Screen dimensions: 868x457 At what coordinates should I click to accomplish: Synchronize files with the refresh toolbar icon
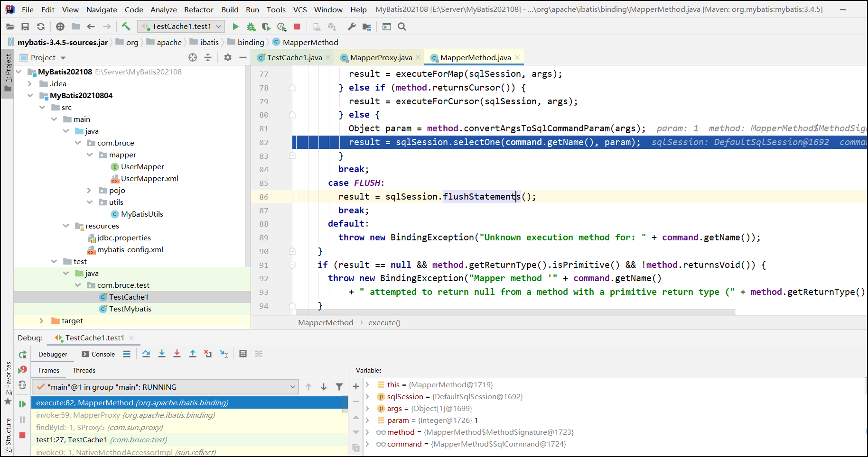[x=41, y=27]
